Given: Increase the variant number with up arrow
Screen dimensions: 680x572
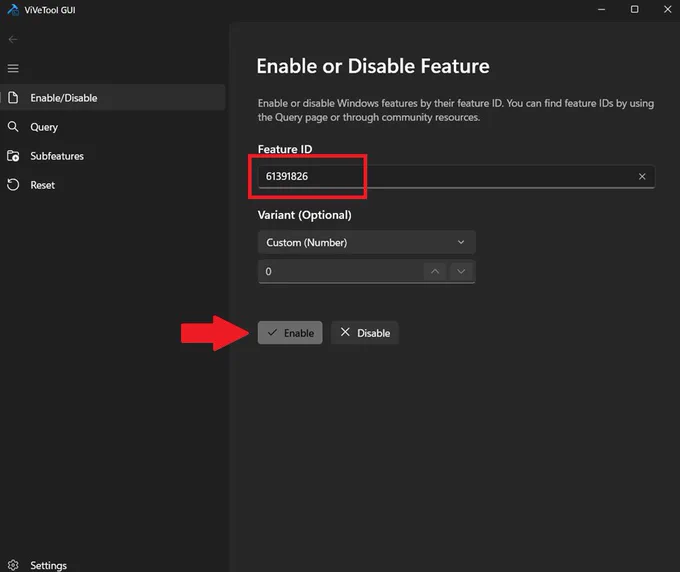Looking at the screenshot, I should 435,271.
